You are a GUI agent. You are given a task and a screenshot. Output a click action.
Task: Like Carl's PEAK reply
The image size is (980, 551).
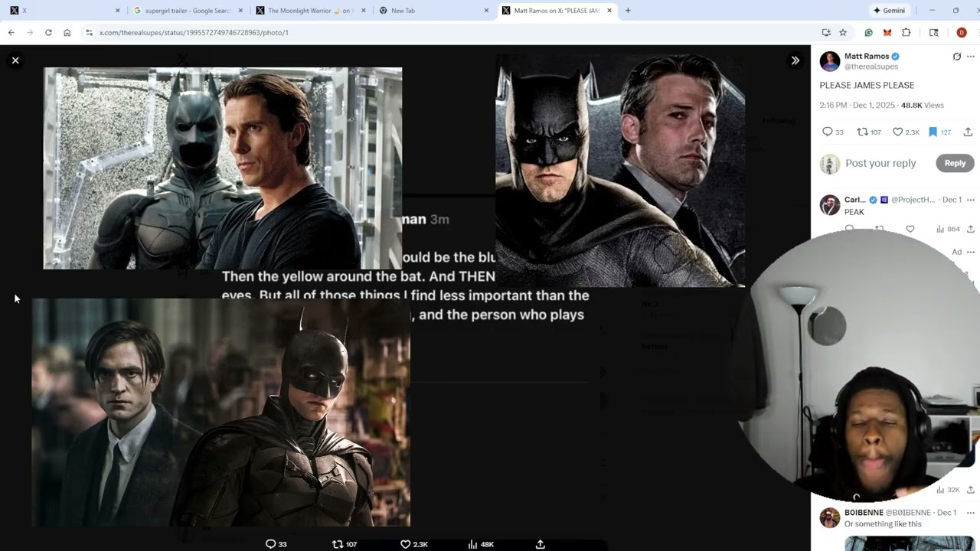tap(910, 229)
